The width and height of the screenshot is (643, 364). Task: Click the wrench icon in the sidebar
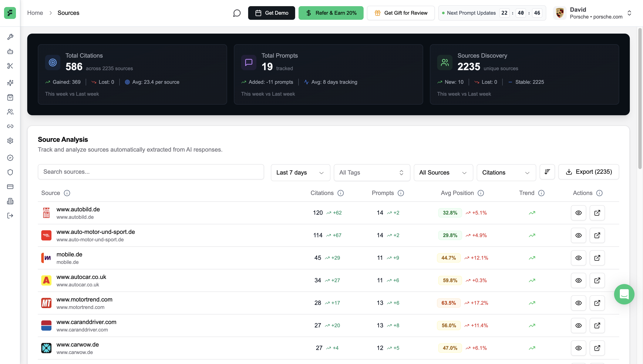[x=10, y=37]
